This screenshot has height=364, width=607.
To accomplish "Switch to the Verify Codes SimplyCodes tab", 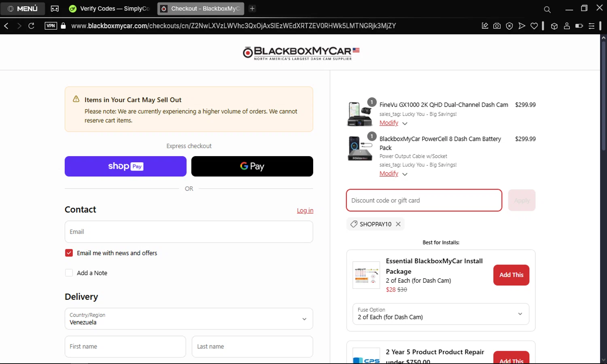I will click(110, 8).
